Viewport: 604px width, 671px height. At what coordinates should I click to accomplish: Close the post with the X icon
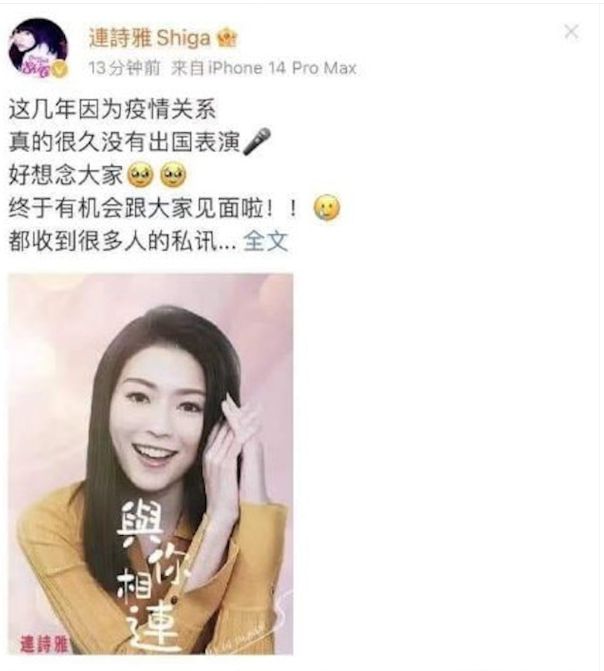pyautogui.click(x=571, y=32)
